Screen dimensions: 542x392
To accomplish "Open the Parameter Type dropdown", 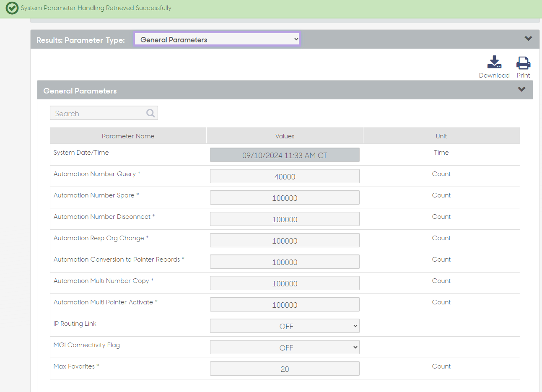I will [x=217, y=39].
